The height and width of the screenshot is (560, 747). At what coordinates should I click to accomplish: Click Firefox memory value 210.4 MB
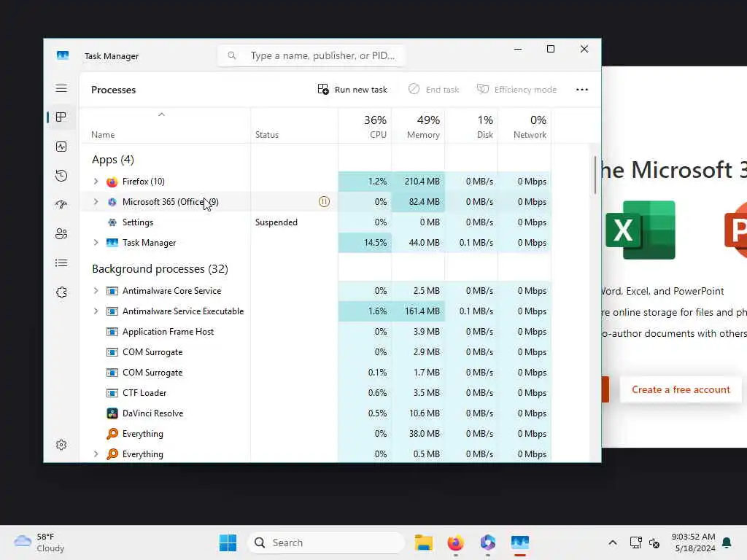tap(422, 182)
